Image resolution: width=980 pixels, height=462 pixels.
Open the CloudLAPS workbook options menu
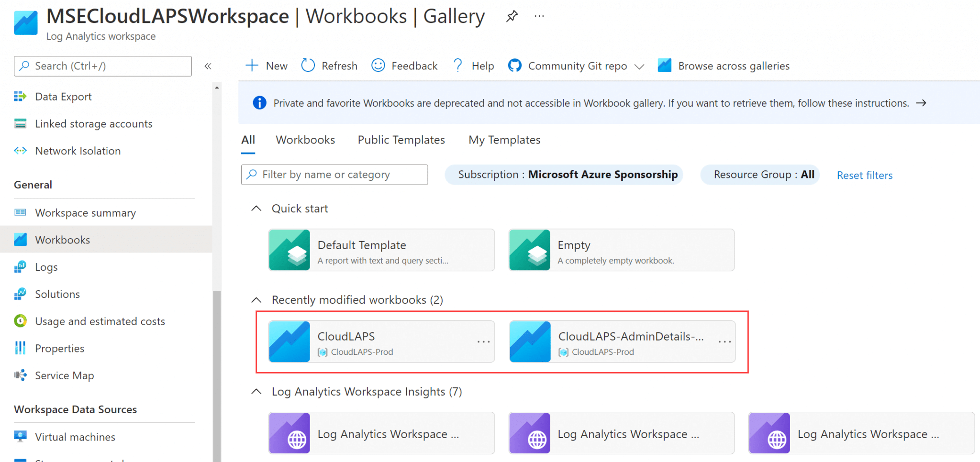(483, 341)
